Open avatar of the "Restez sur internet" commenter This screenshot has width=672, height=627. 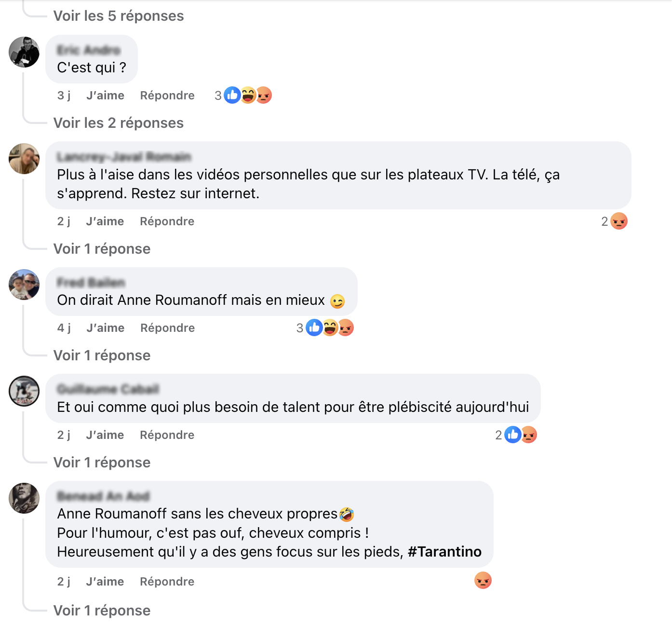click(x=24, y=159)
